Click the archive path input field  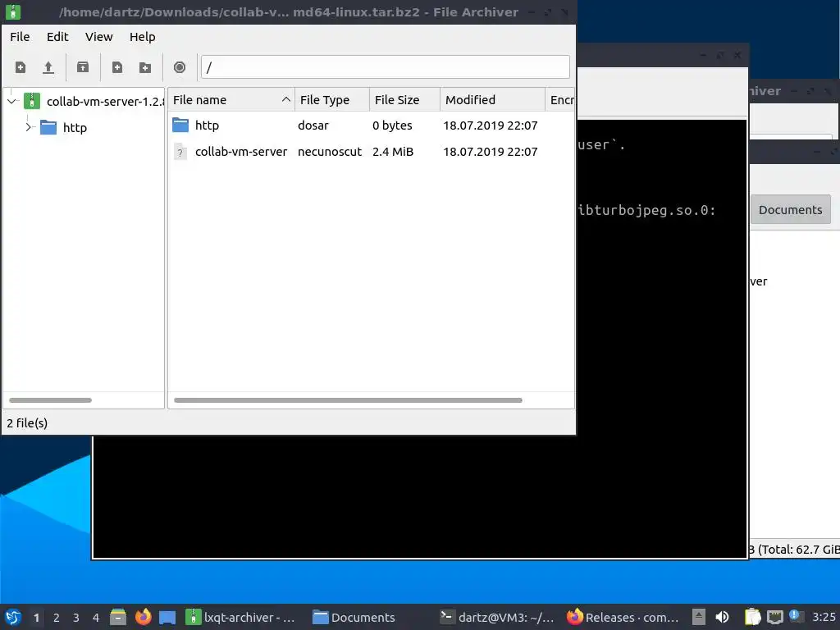pos(386,67)
